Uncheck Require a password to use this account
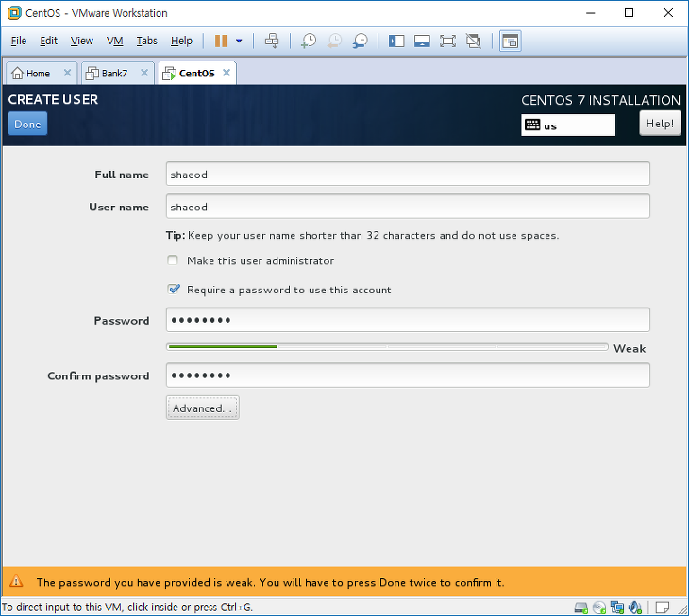This screenshot has width=689, height=616. (174, 290)
